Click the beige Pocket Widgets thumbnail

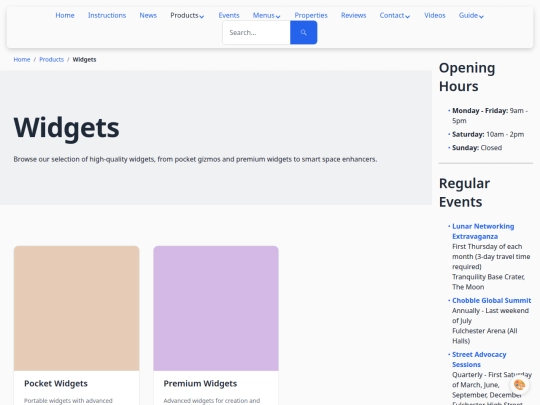[x=76, y=308]
